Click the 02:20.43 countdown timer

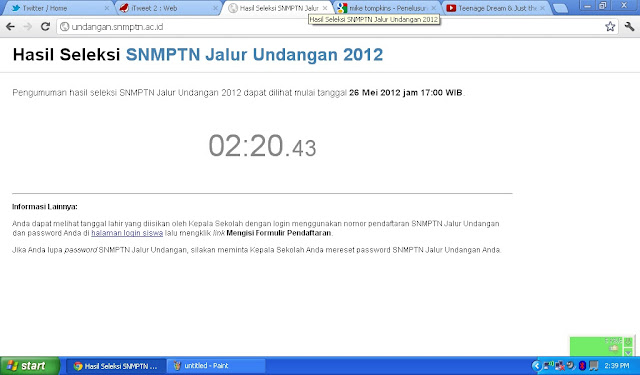coord(262,146)
